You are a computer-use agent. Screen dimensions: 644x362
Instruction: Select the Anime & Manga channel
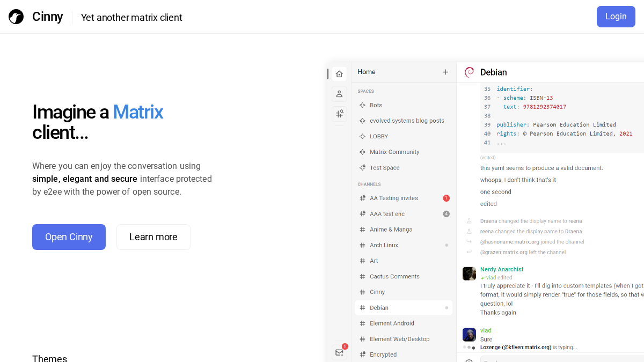click(x=404, y=230)
